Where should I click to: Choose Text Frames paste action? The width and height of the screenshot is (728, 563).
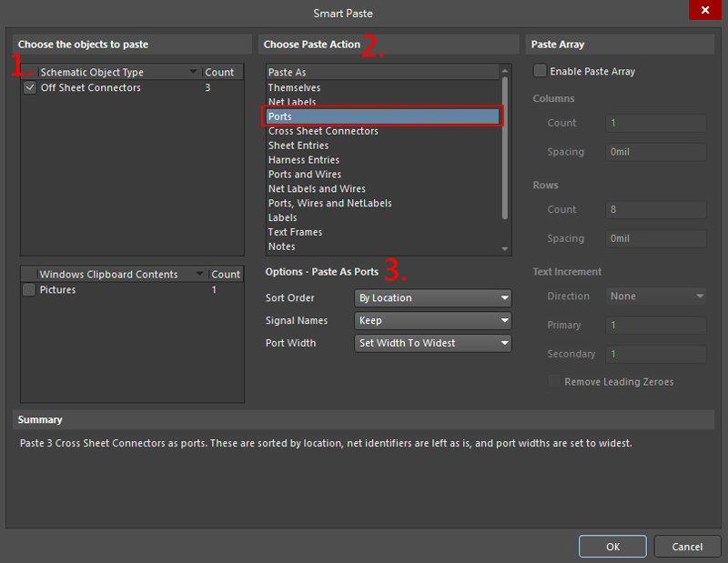pyautogui.click(x=295, y=232)
